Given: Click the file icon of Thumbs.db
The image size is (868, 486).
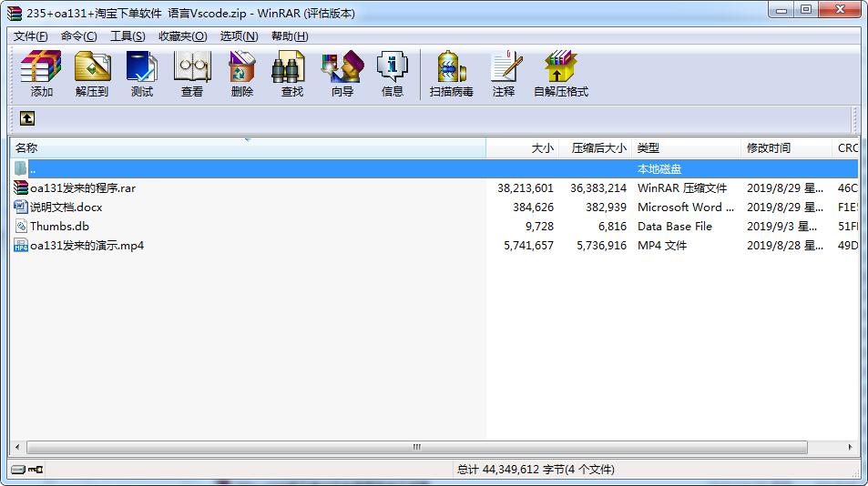Looking at the screenshot, I should tap(21, 226).
